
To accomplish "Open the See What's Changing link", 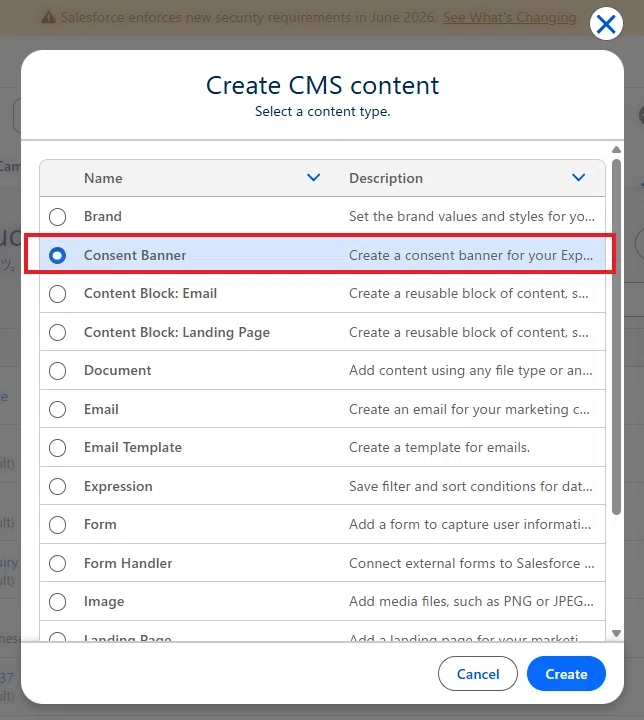I will [509, 17].
